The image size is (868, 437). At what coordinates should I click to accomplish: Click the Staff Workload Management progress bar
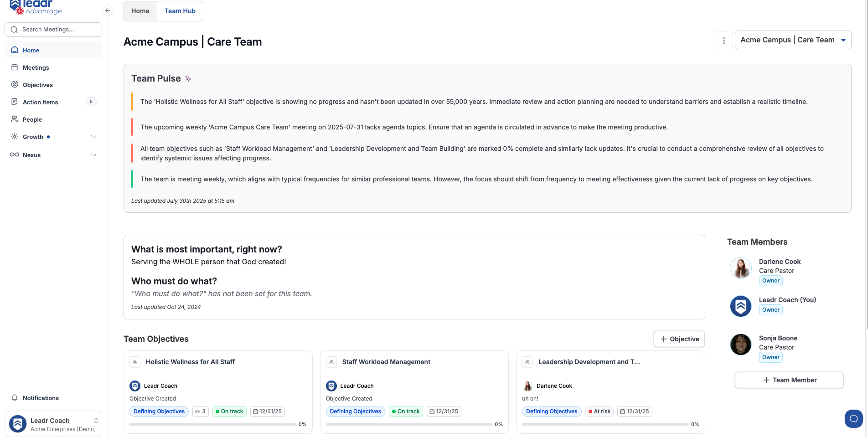click(x=409, y=424)
